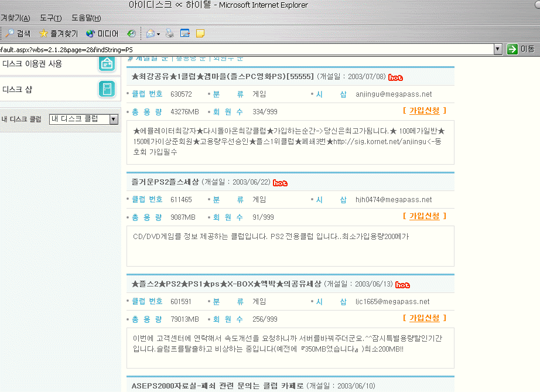Click the Edit page toolbar icon
This screenshot has width=540, height=392.
185,33
